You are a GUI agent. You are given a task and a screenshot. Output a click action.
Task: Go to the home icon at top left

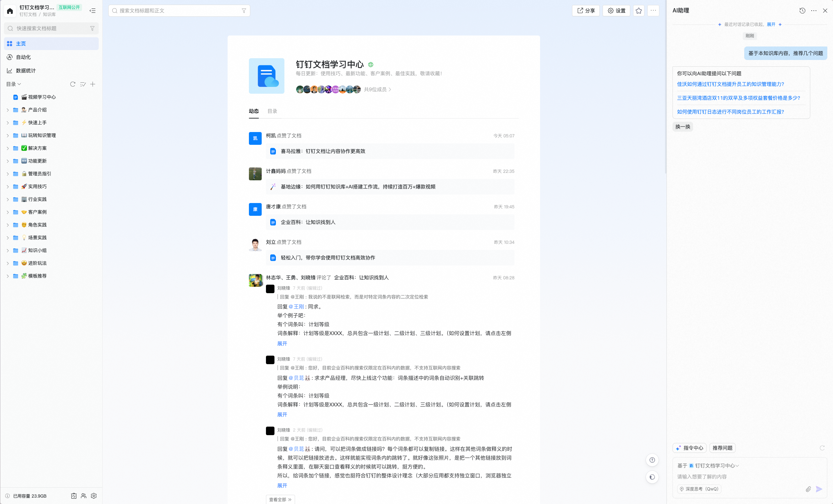pos(10,11)
